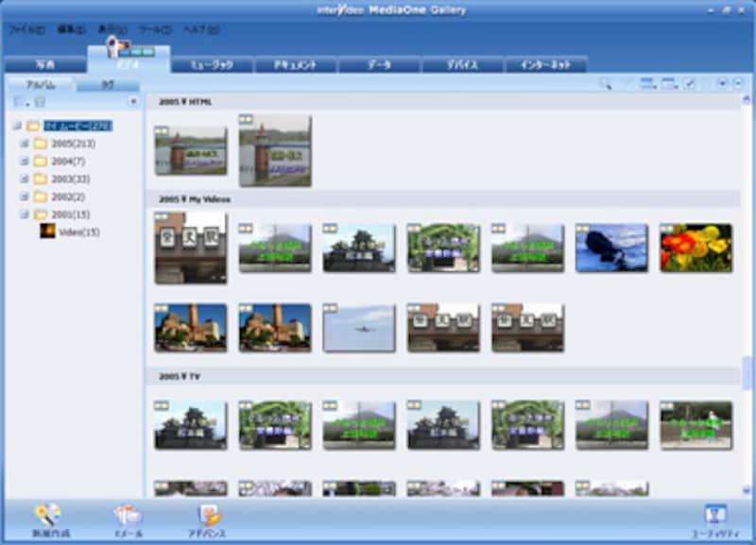
Task: Click the folder icon of 2002(2)
Action: pyautogui.click(x=41, y=196)
